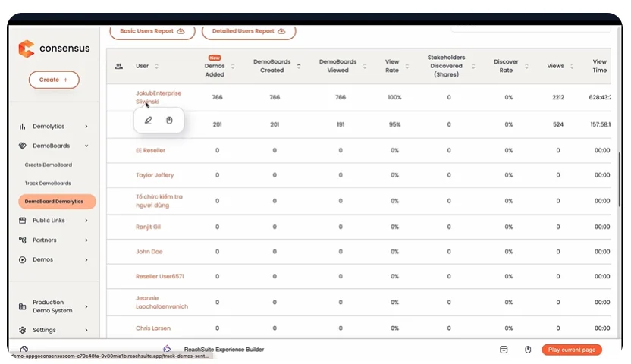Open user Ranjit Gil link
Image resolution: width=631 pixels, height=364 pixels.
coord(148,227)
